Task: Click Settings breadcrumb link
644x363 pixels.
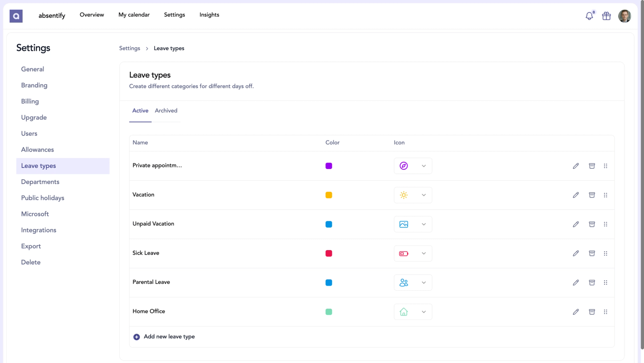Action: coord(129,48)
